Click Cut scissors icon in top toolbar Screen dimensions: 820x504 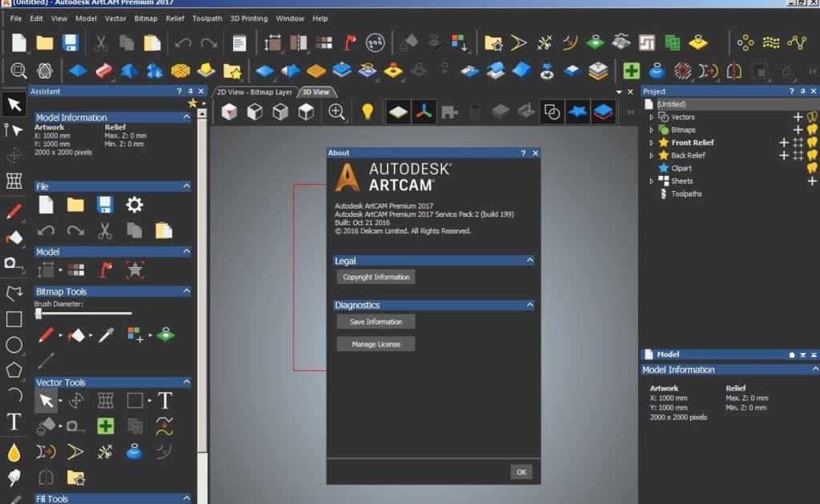click(x=100, y=43)
